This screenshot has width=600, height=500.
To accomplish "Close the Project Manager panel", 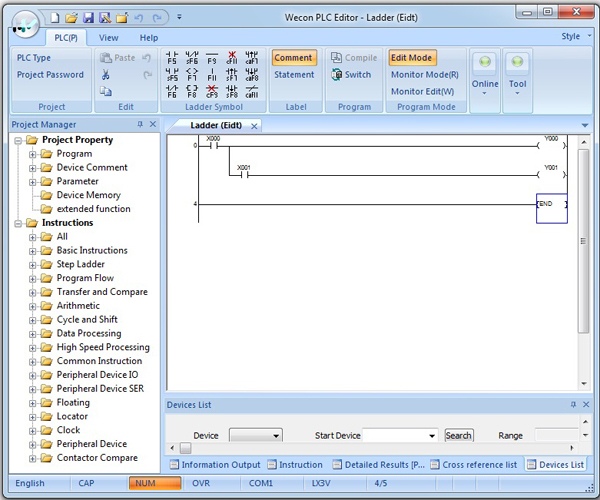I will pyautogui.click(x=153, y=124).
